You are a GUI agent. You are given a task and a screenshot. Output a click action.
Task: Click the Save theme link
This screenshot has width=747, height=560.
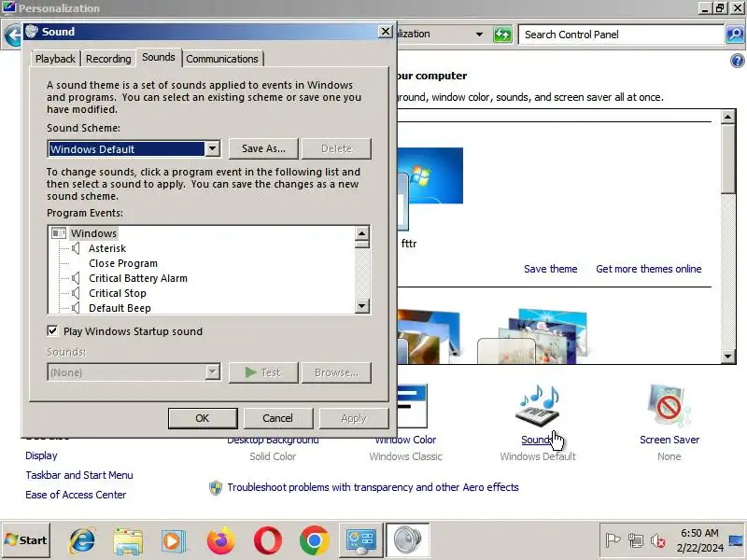[x=550, y=269]
